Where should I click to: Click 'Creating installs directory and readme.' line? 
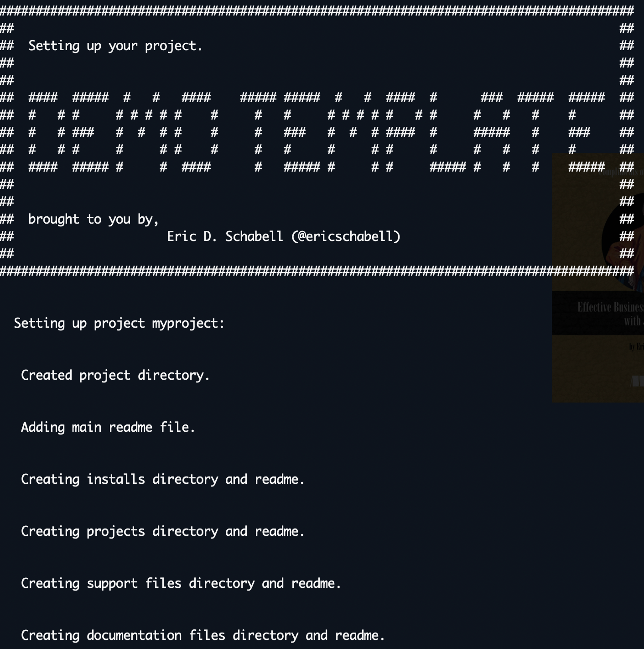[x=163, y=479]
